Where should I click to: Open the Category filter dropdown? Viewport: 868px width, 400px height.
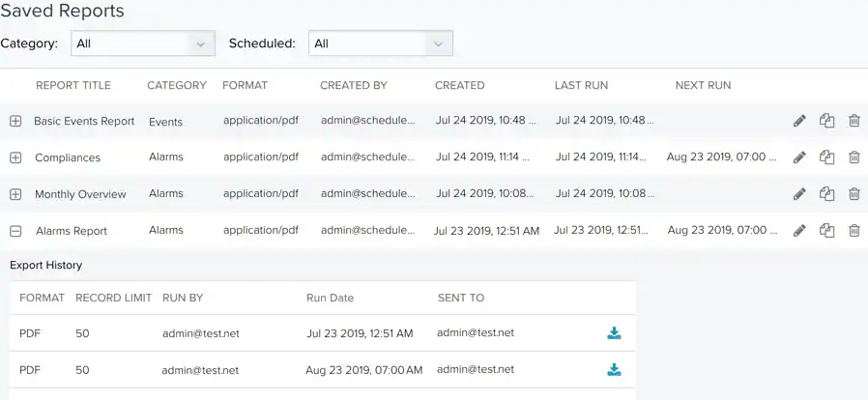[143, 43]
